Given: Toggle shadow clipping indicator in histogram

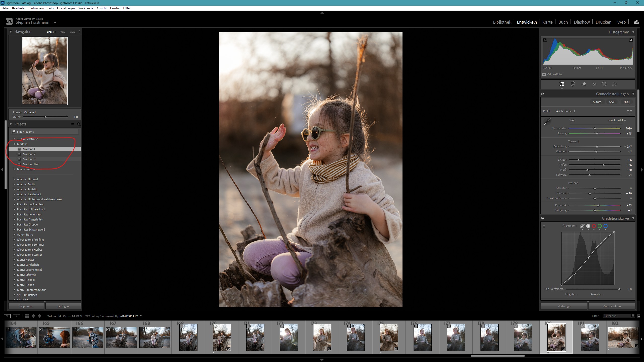Looking at the screenshot, I should 545,40.
